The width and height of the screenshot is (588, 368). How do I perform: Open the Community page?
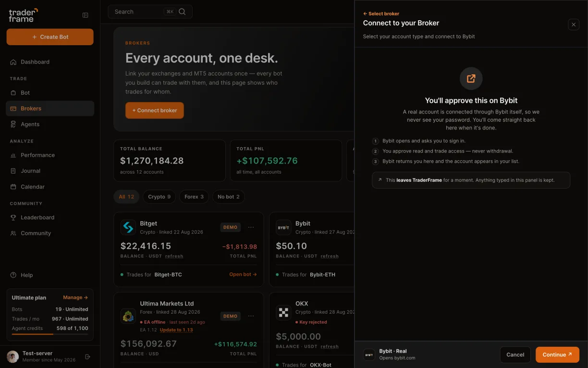[50, 234]
